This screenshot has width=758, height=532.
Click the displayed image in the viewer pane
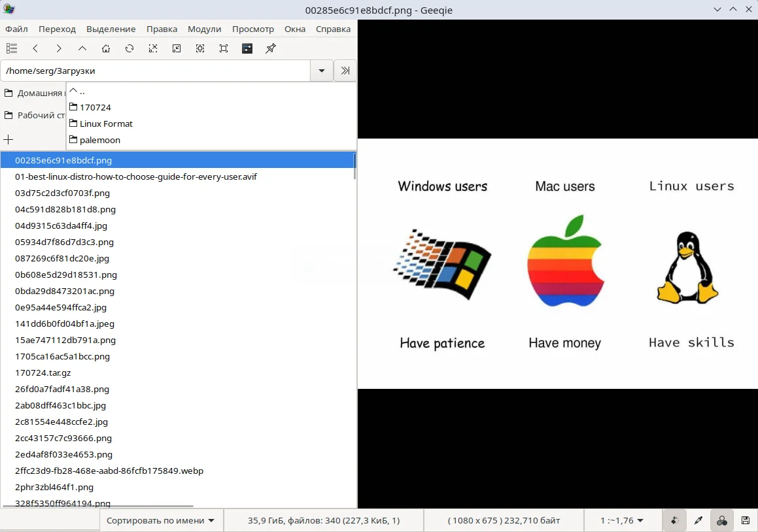pos(558,264)
